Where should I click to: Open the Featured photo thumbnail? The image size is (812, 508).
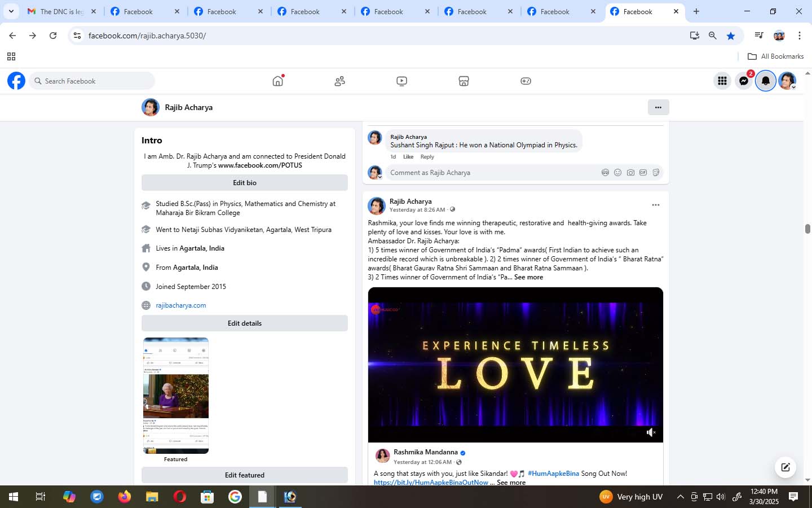pos(176,396)
